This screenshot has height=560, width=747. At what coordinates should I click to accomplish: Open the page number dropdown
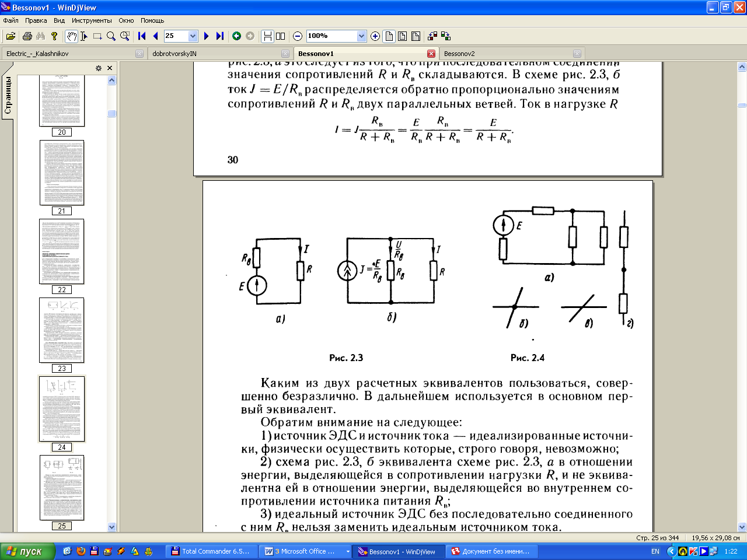[193, 36]
